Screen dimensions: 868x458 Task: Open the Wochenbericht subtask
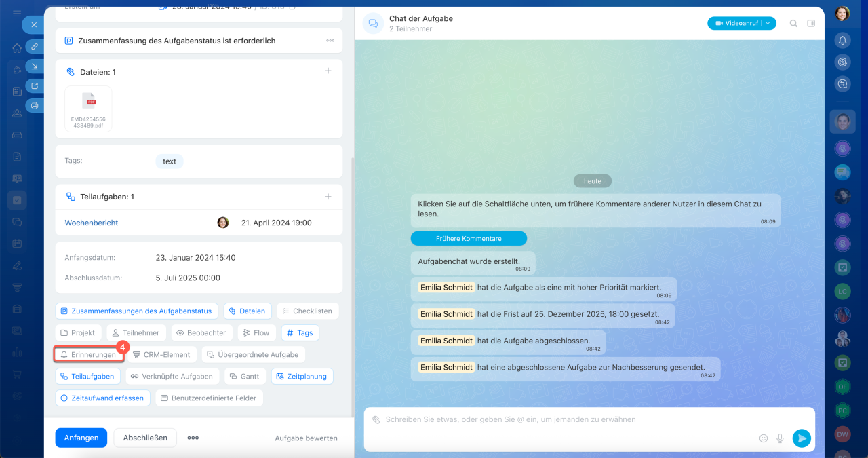tap(92, 223)
